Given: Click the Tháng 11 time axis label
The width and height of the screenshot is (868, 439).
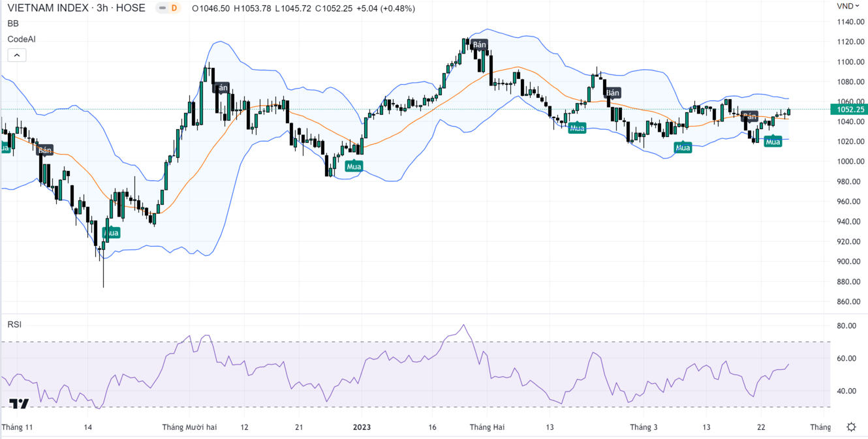Looking at the screenshot, I should pos(17,427).
